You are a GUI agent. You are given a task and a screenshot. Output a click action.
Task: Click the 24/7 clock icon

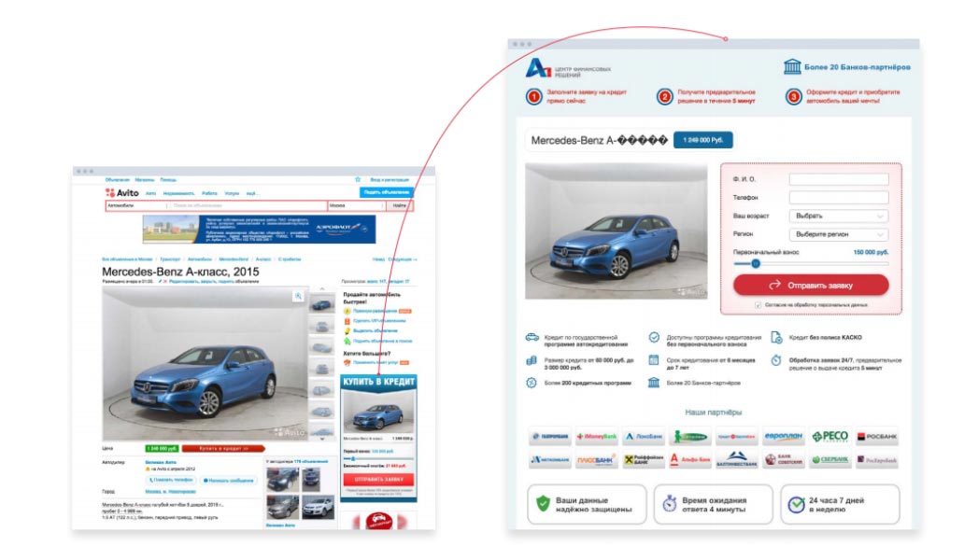click(x=795, y=504)
